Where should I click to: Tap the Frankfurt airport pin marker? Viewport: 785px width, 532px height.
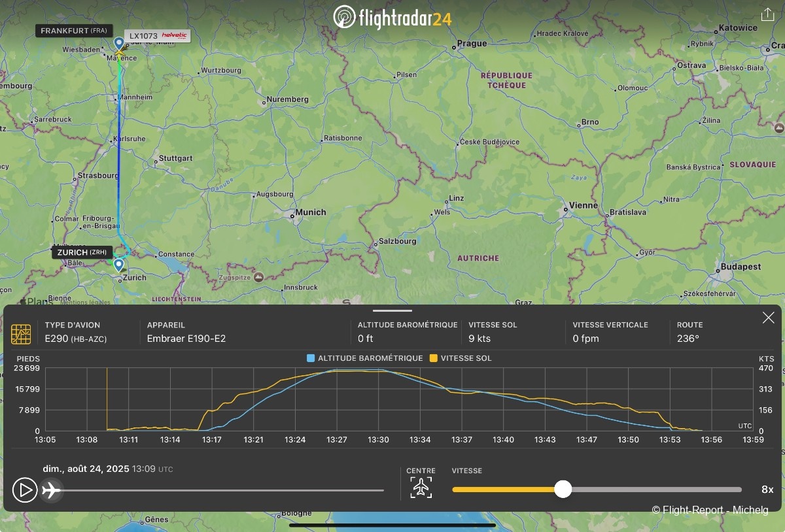[x=119, y=44]
